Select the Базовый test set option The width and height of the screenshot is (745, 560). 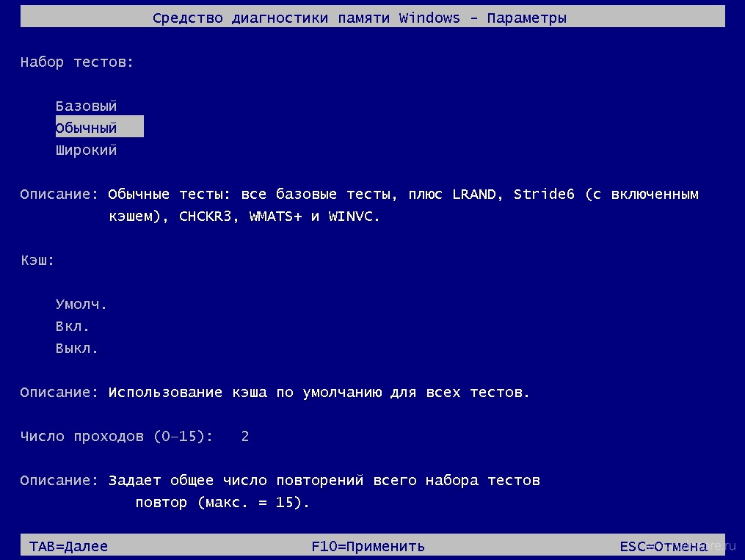(86, 106)
